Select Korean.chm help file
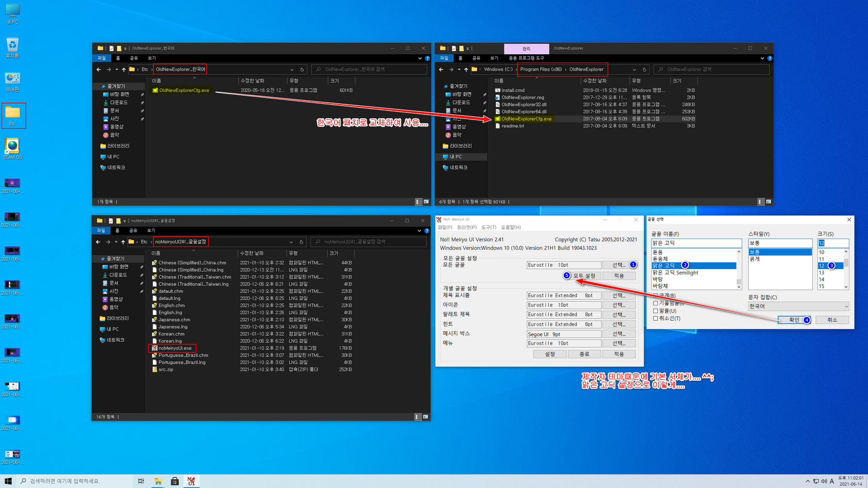 [171, 334]
